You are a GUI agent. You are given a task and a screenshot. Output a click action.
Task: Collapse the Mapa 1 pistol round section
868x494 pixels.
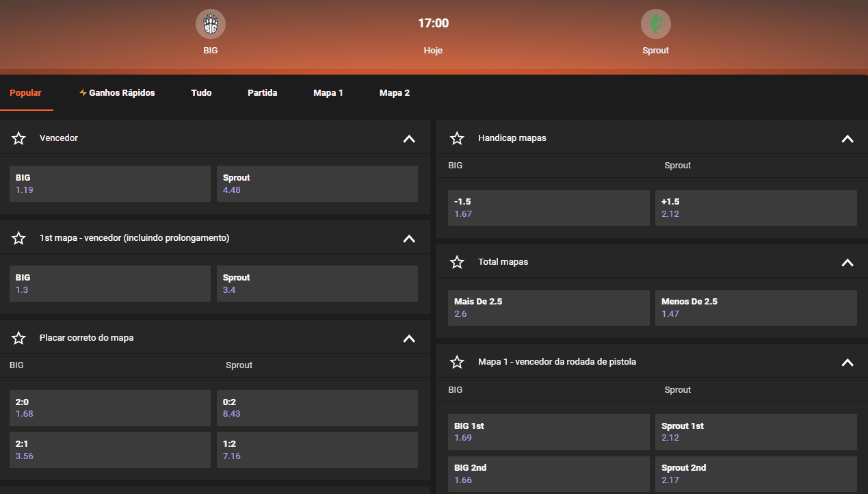click(x=847, y=362)
